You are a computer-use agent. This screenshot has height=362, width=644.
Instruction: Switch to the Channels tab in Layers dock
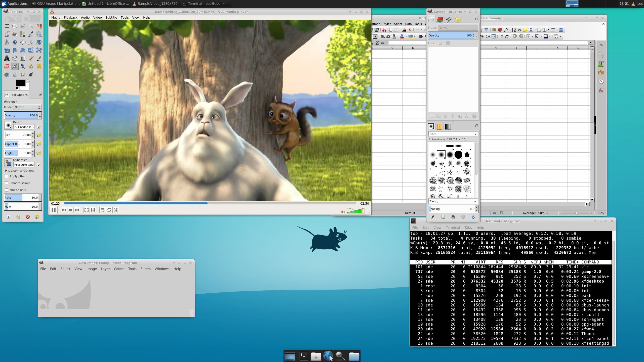pyautogui.click(x=440, y=19)
